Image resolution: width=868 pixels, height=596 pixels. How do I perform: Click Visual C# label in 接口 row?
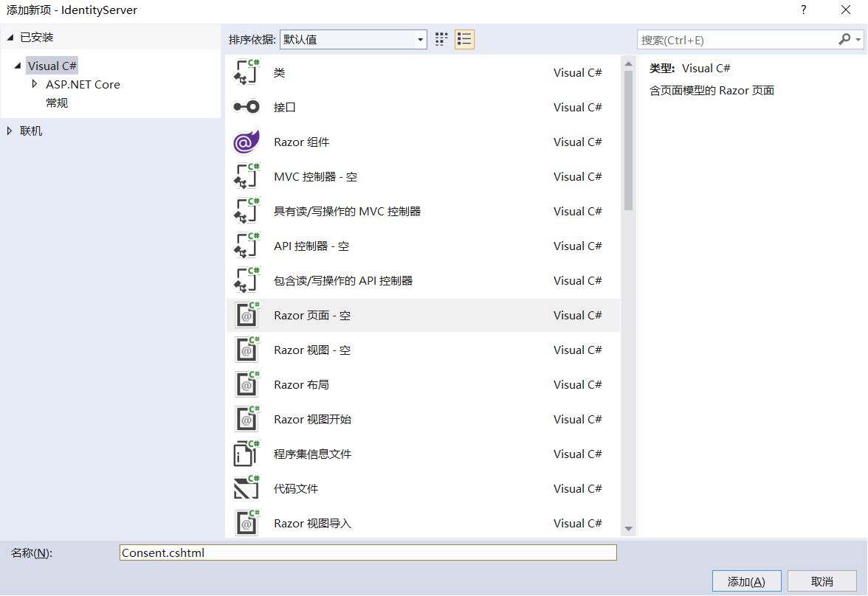click(577, 108)
